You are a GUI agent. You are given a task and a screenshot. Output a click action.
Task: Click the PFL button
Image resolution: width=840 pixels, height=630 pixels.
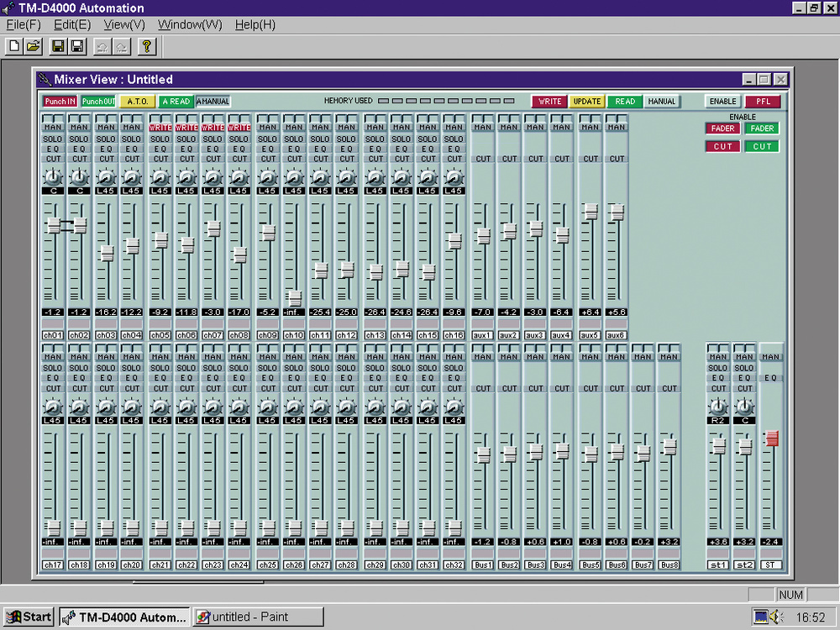[x=762, y=102]
